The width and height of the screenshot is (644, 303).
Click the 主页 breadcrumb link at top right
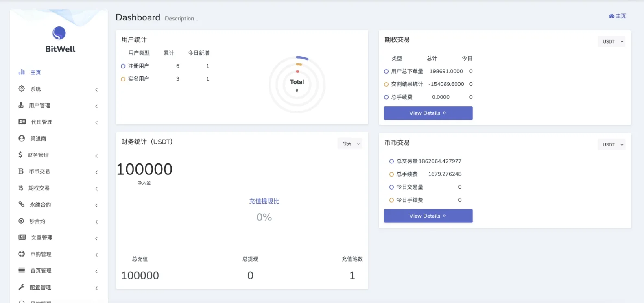point(618,16)
